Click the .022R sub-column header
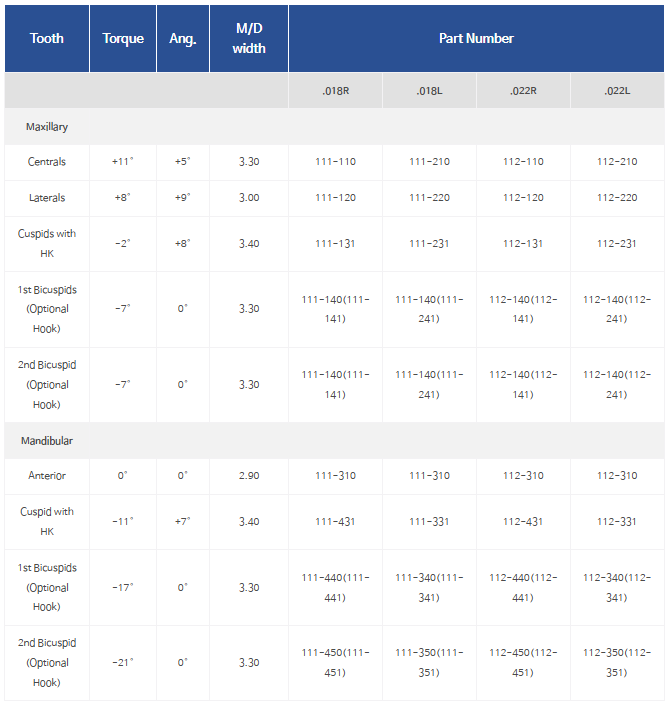 coord(523,91)
